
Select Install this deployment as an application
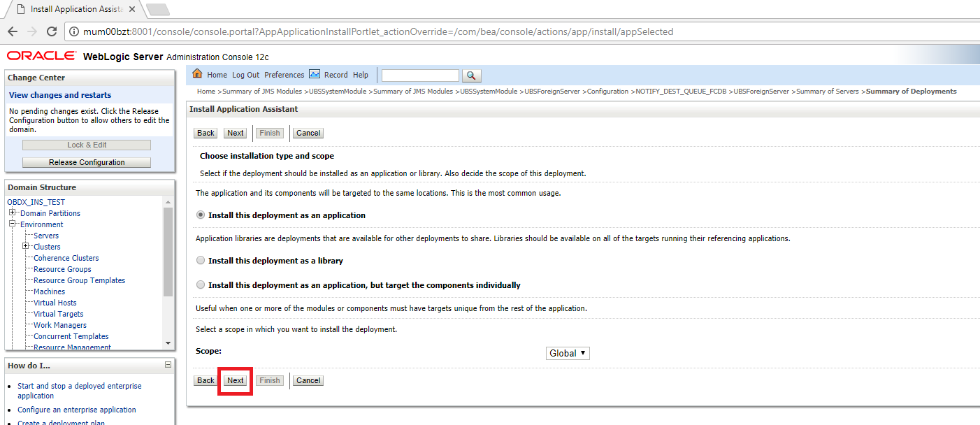[201, 215]
